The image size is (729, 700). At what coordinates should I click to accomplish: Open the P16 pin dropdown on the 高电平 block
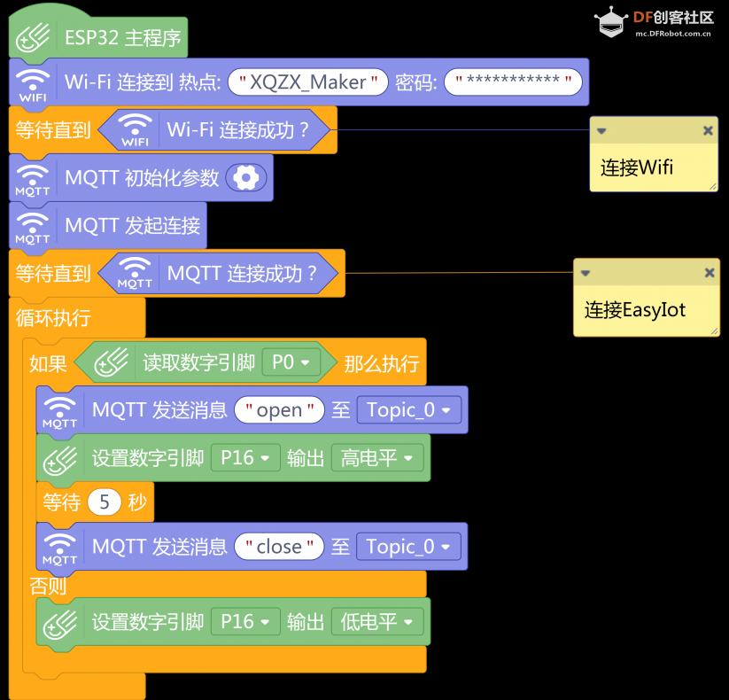click(245, 458)
